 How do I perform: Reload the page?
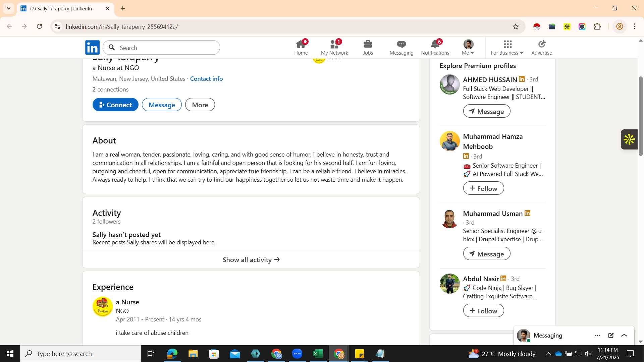pyautogui.click(x=40, y=26)
